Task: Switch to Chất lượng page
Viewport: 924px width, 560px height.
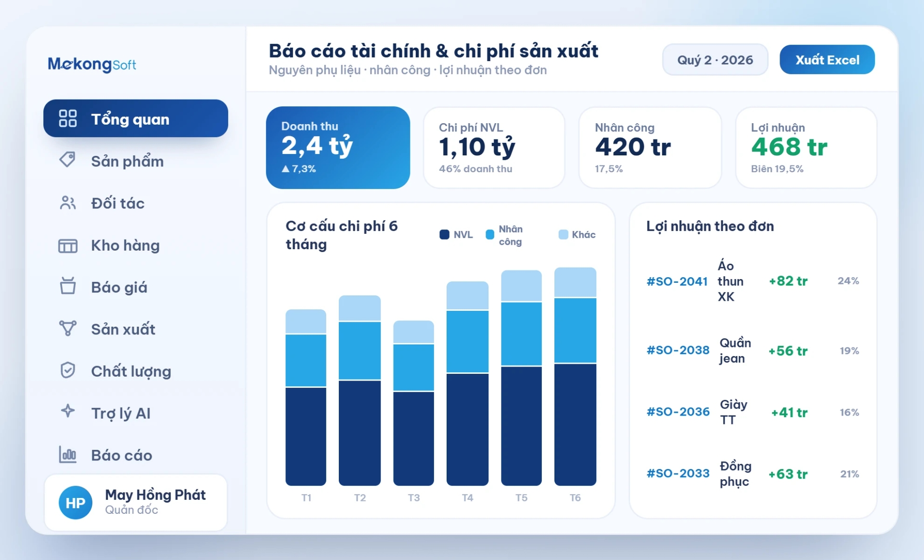Action: click(136, 371)
